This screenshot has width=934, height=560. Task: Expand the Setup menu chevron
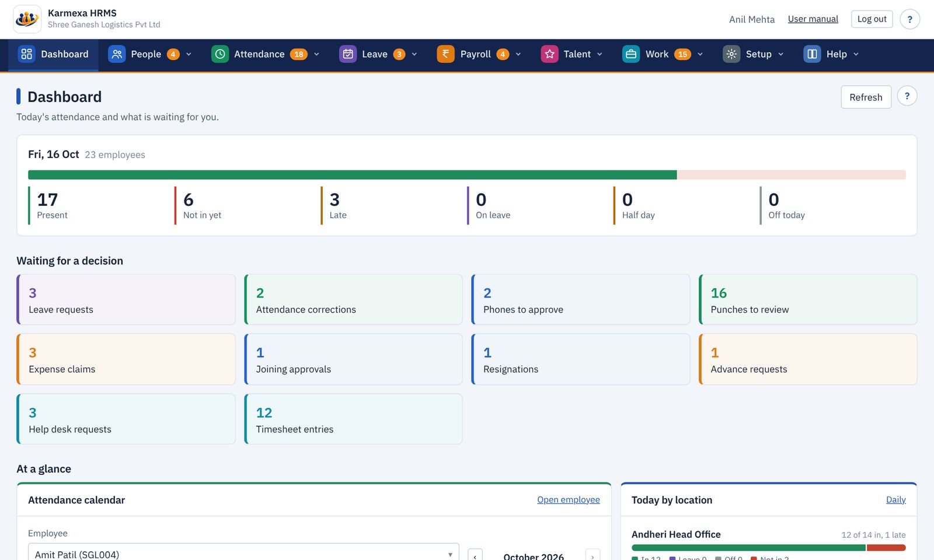(780, 54)
